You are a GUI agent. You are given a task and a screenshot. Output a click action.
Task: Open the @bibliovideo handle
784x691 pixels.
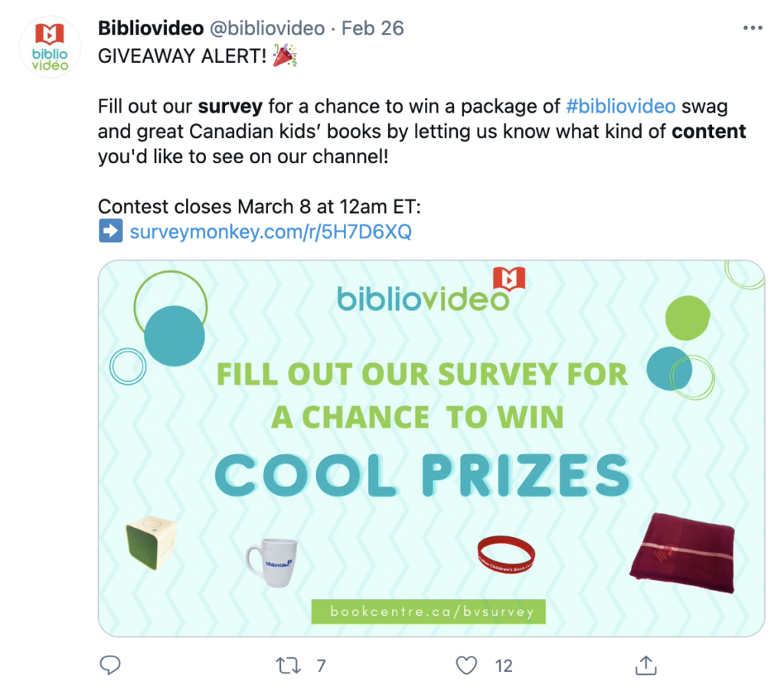267,28
